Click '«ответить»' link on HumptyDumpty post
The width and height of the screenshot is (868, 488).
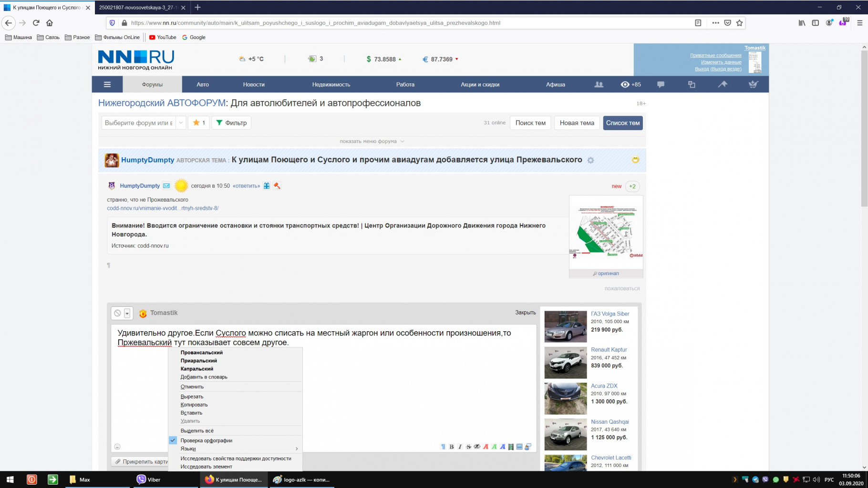coord(246,186)
